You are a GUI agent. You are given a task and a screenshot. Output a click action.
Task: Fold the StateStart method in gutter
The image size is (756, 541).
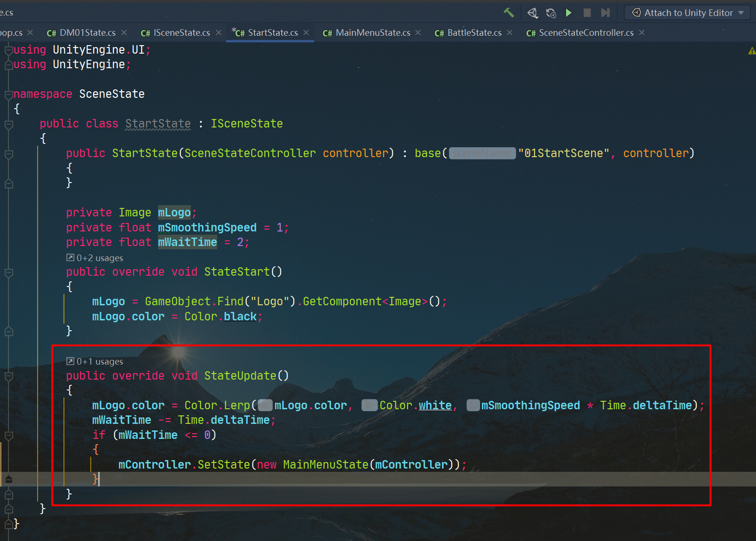pos(8,272)
